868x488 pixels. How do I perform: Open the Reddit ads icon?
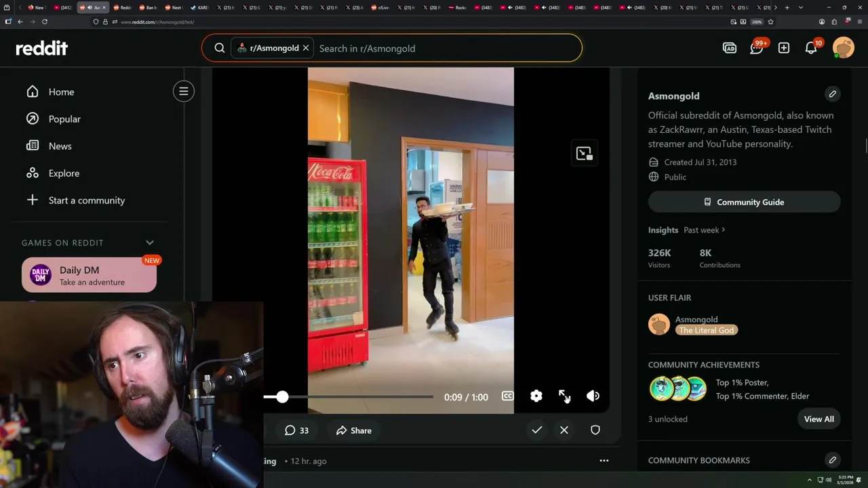tap(730, 48)
